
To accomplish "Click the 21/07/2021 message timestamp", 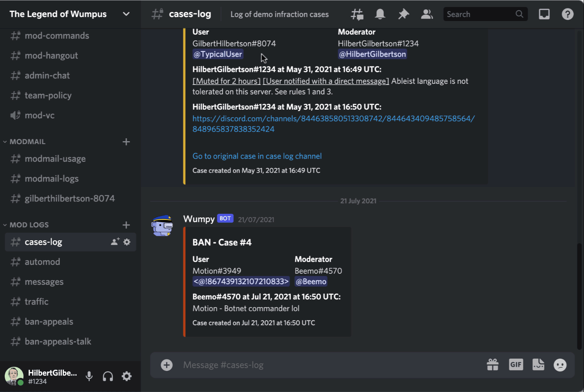I will [x=256, y=220].
